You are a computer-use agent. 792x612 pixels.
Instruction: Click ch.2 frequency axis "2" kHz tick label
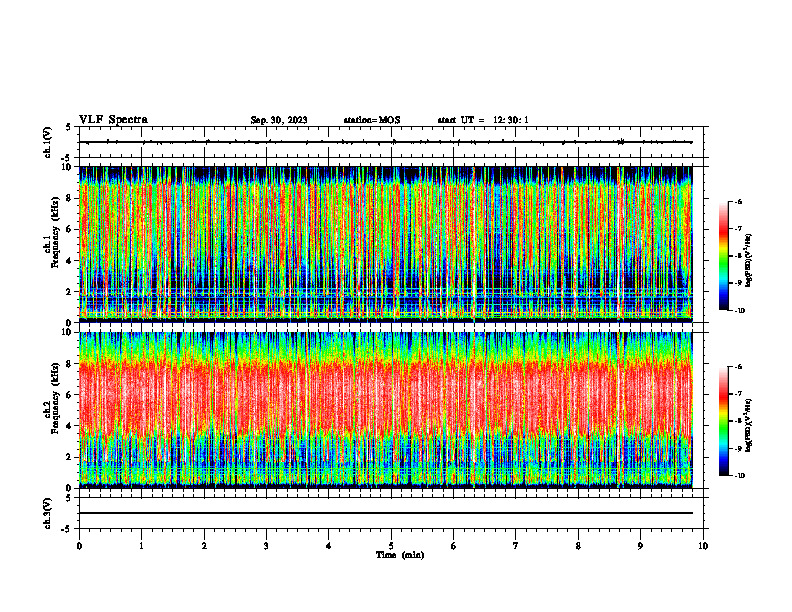click(70, 457)
